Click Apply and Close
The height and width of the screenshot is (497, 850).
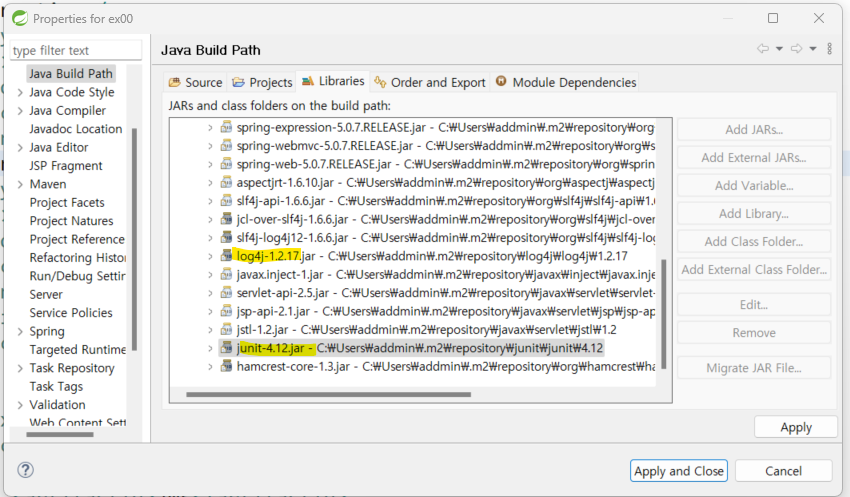(679, 471)
